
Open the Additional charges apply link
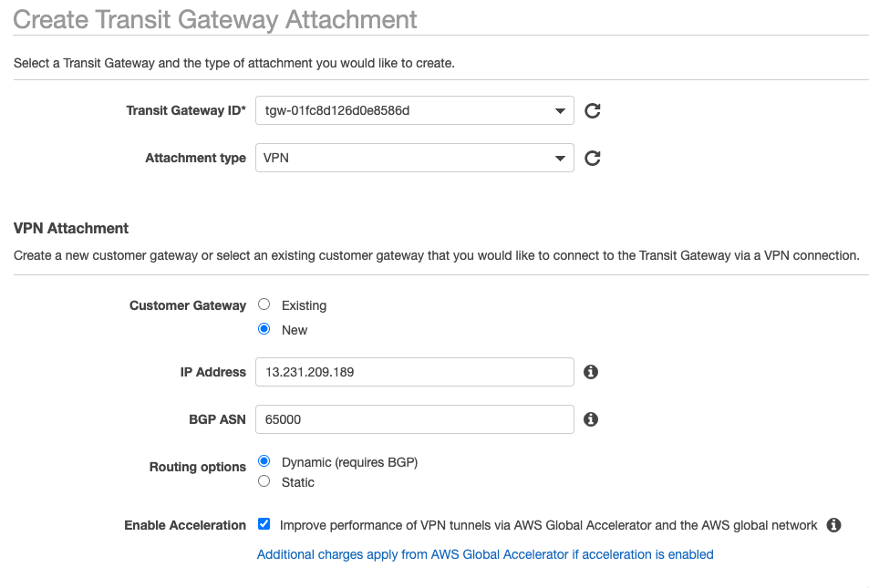tap(485, 555)
